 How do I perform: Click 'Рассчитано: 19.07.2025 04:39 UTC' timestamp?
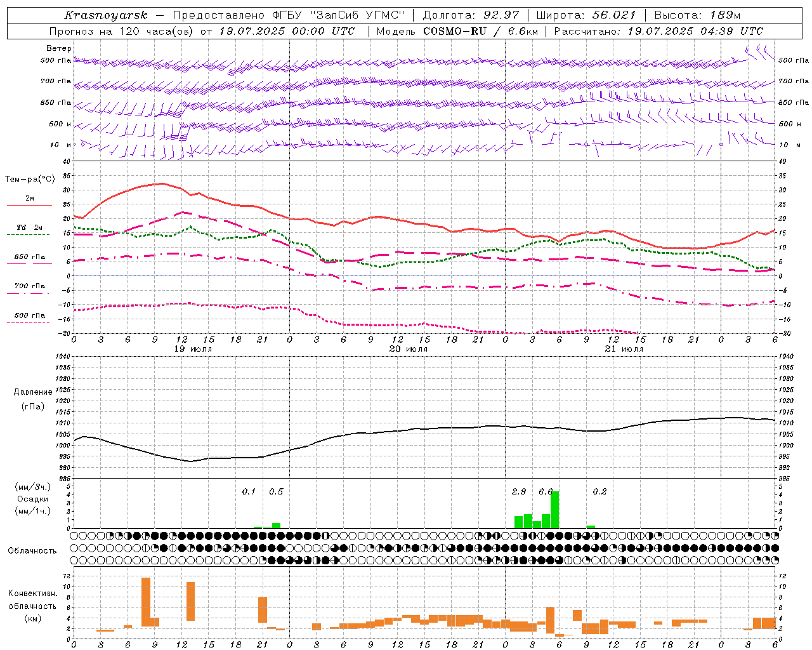click(x=658, y=31)
